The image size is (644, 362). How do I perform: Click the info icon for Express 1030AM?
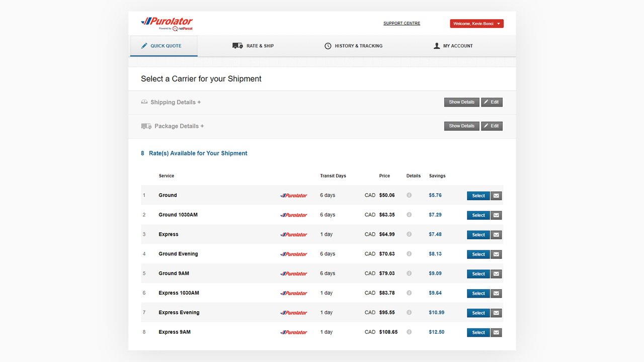(409, 293)
